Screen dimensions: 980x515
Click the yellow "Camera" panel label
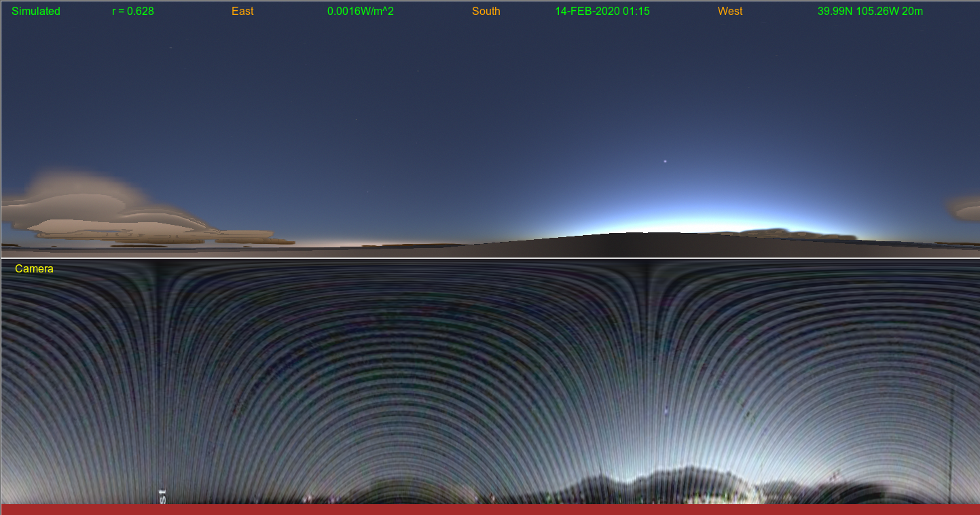click(34, 269)
